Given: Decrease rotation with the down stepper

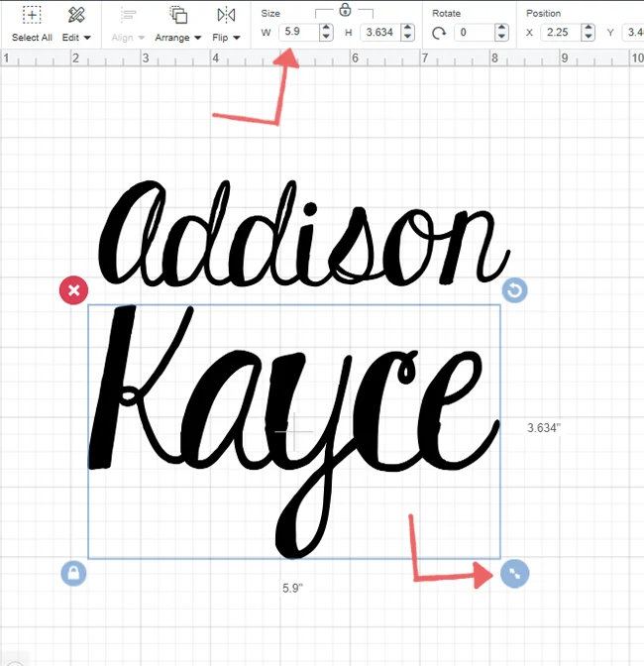Looking at the screenshot, I should [x=501, y=37].
